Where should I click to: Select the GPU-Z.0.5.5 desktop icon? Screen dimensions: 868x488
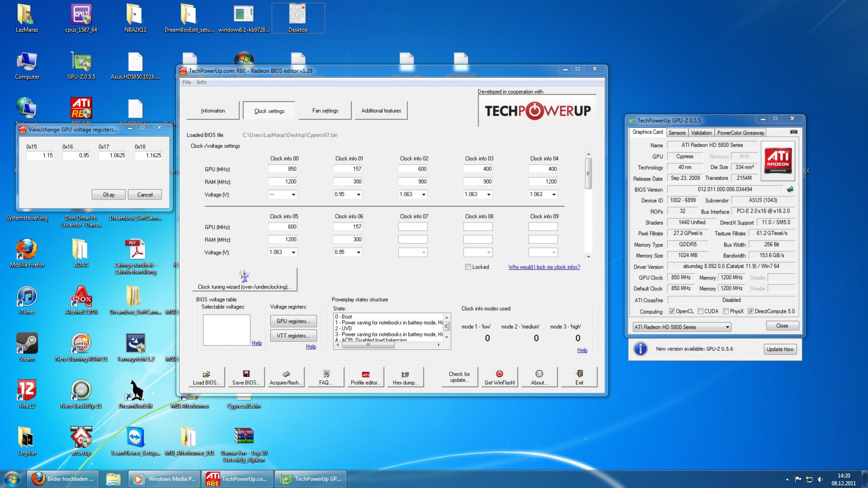pyautogui.click(x=81, y=66)
